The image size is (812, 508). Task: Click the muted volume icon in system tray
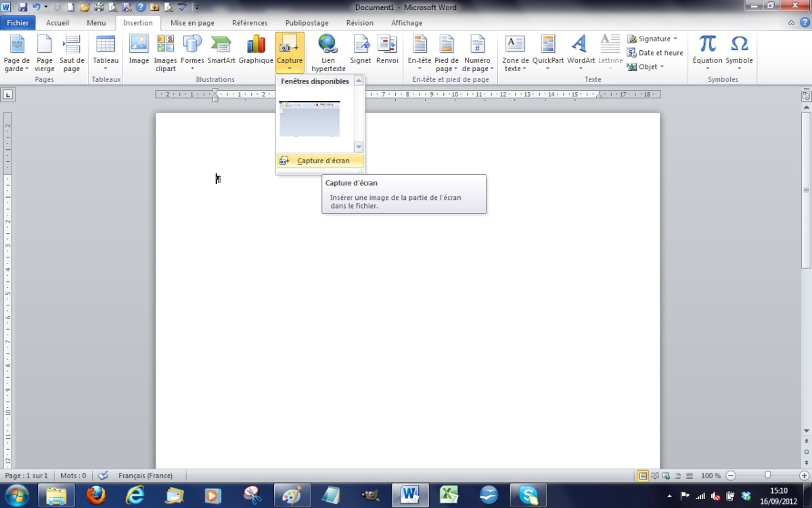715,496
